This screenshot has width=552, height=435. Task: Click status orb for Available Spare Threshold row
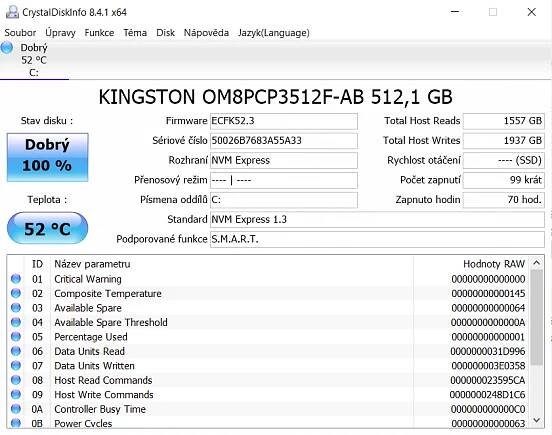pos(16,322)
